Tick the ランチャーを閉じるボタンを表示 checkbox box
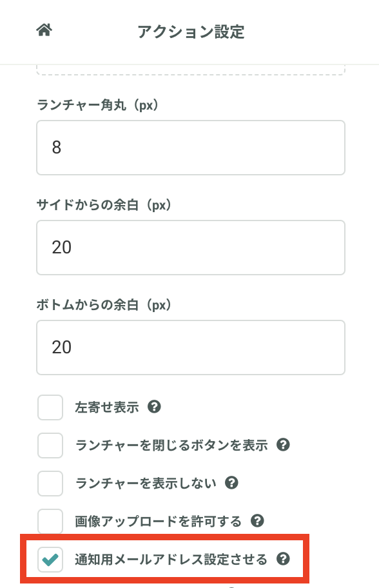 click(50, 446)
